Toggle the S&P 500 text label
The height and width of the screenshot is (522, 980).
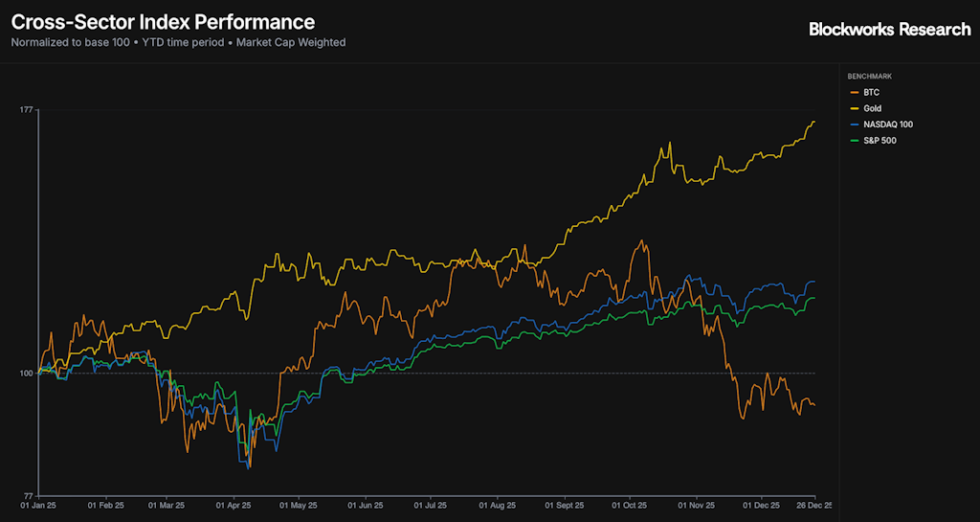(x=880, y=141)
